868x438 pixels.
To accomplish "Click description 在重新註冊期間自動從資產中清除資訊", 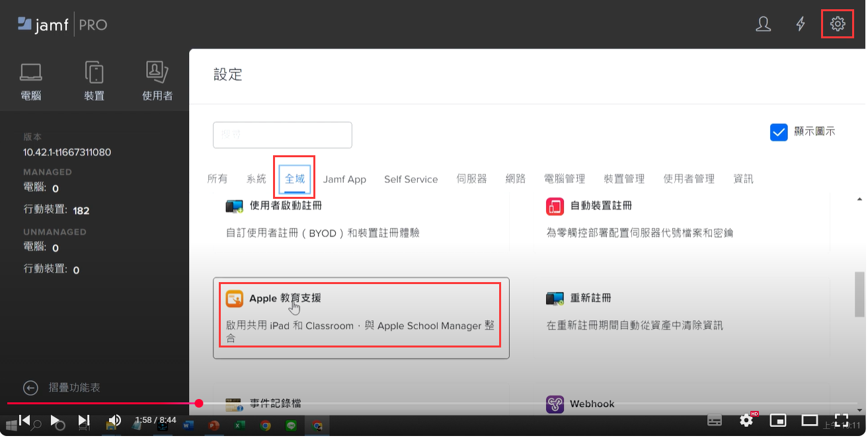I will coord(635,326).
